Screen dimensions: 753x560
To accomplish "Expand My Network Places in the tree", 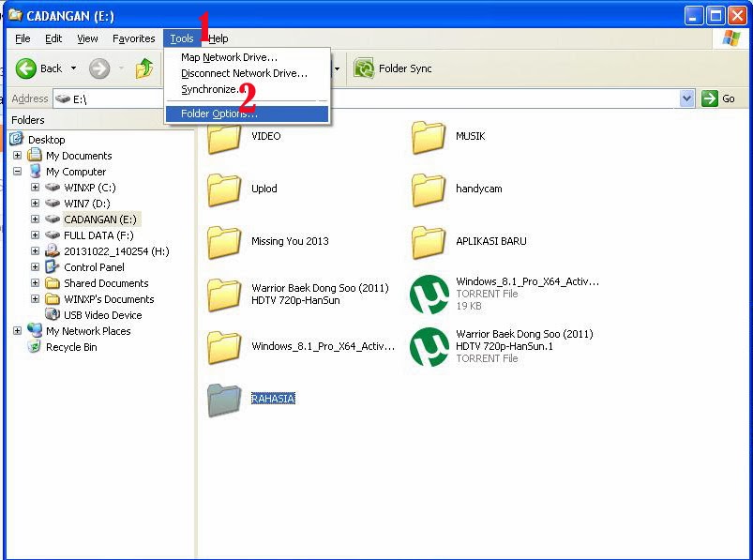I will (x=17, y=331).
